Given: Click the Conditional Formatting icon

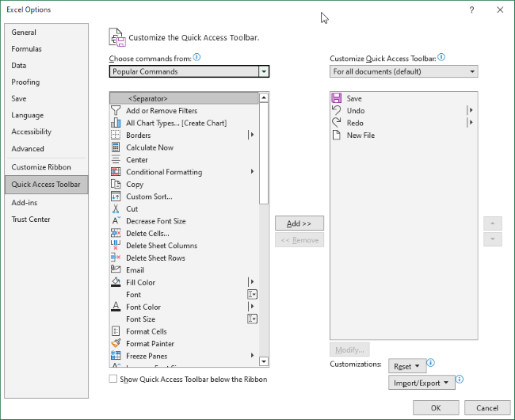Looking at the screenshot, I should [116, 172].
